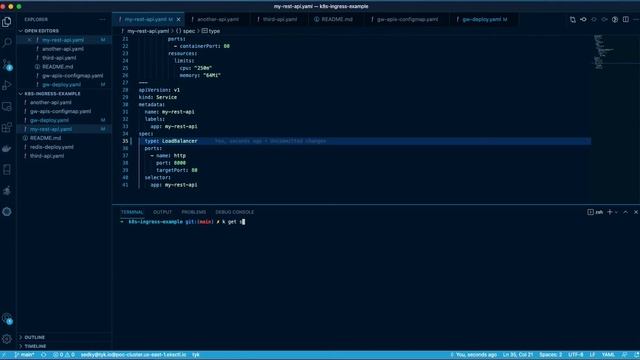Viewport: 640px width, 360px height.
Task: Open the Source Control view
Action: 7,64
